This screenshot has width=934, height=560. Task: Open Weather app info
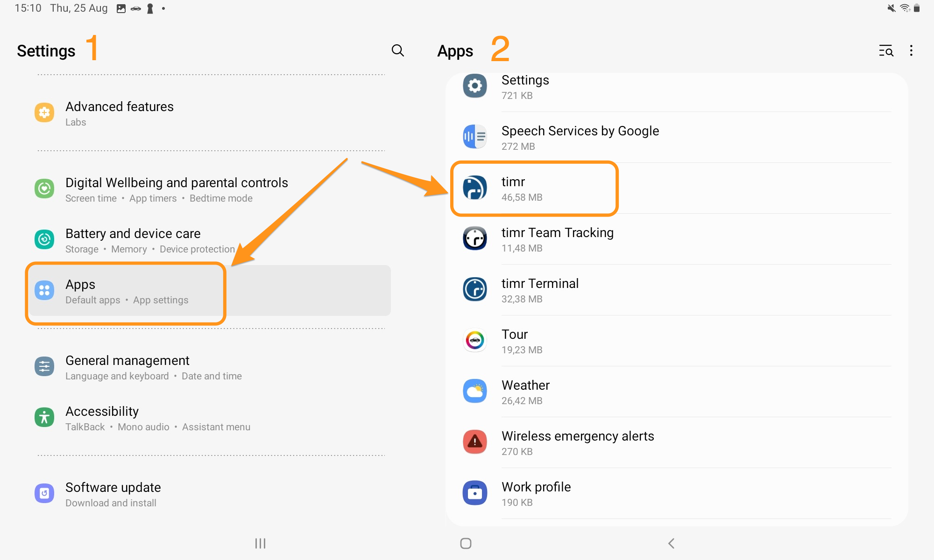pyautogui.click(x=677, y=392)
